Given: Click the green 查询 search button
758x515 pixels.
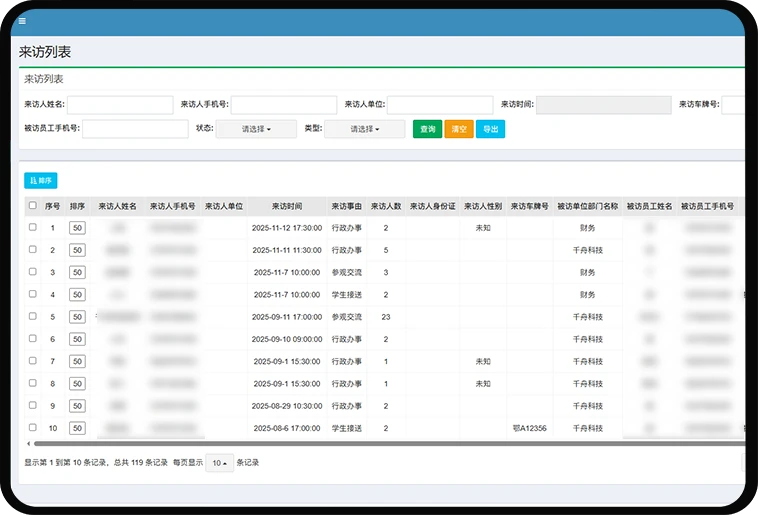Looking at the screenshot, I should (x=427, y=129).
